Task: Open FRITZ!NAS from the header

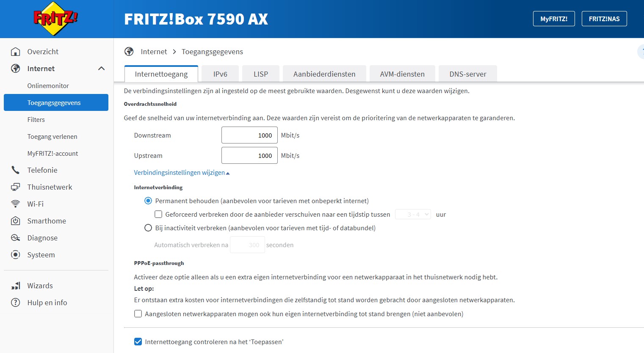Action: (x=604, y=19)
